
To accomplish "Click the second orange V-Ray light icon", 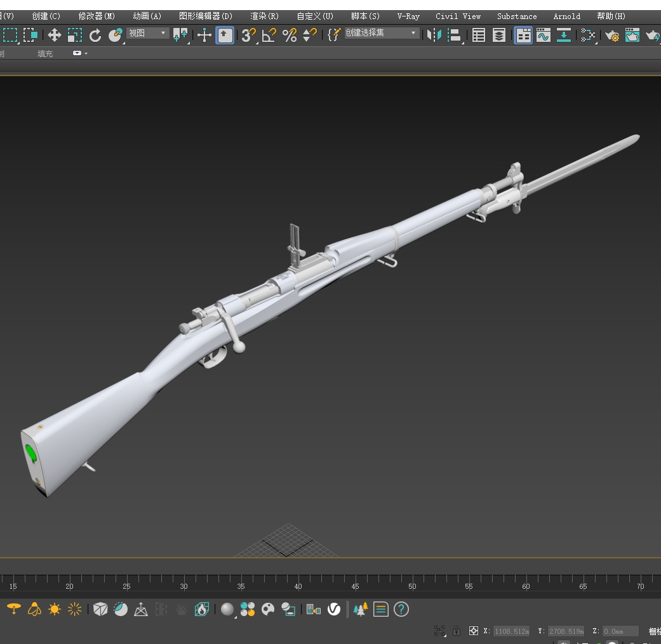I will [34, 609].
